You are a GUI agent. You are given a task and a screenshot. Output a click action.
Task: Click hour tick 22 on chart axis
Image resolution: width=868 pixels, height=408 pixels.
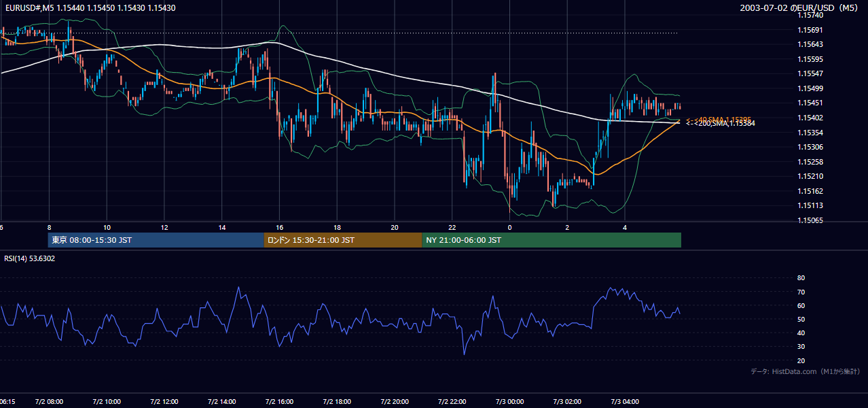coord(452,228)
